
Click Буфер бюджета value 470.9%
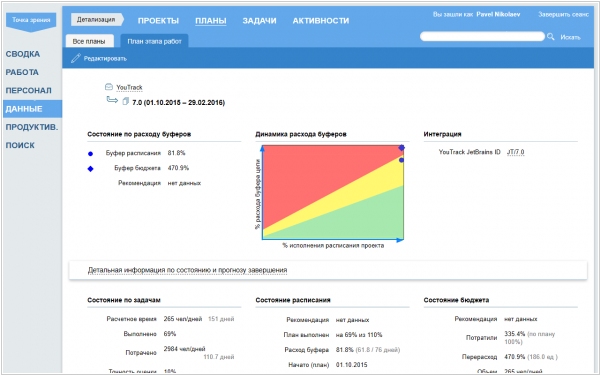[x=178, y=168]
